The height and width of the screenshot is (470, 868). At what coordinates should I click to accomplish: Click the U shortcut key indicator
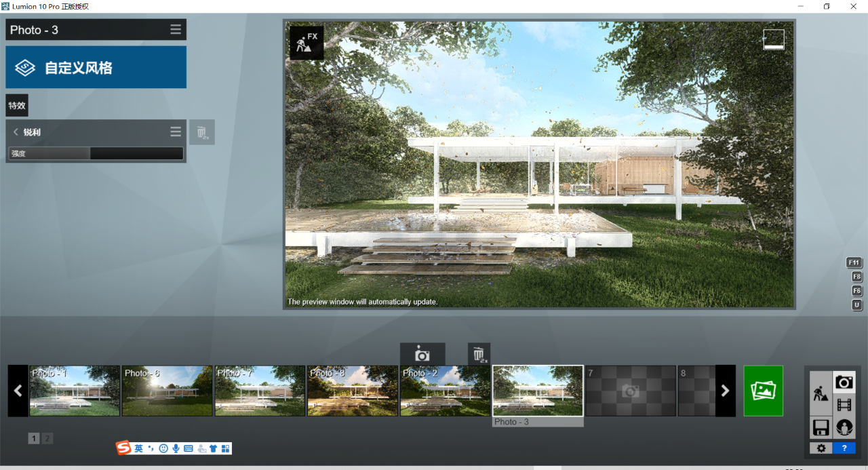point(857,305)
